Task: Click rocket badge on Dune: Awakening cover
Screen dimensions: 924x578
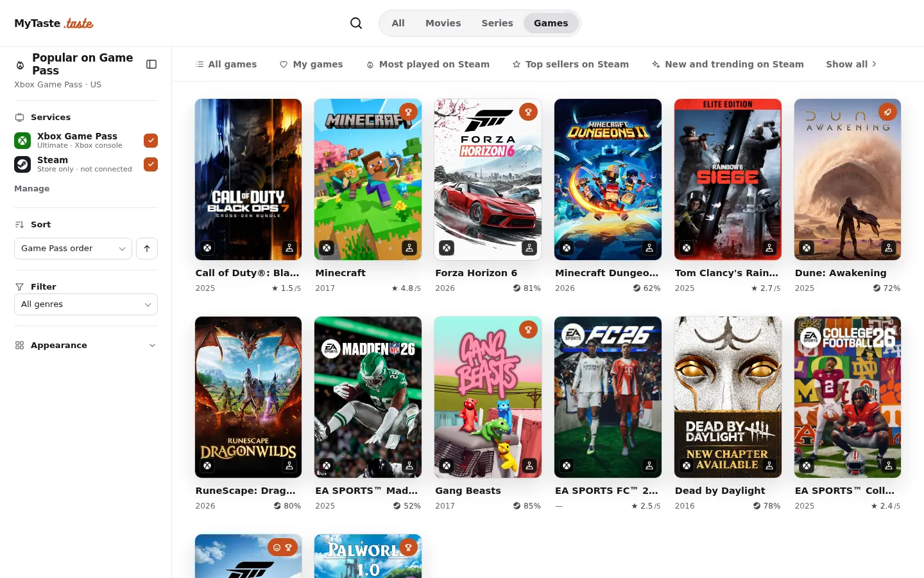Action: (887, 112)
